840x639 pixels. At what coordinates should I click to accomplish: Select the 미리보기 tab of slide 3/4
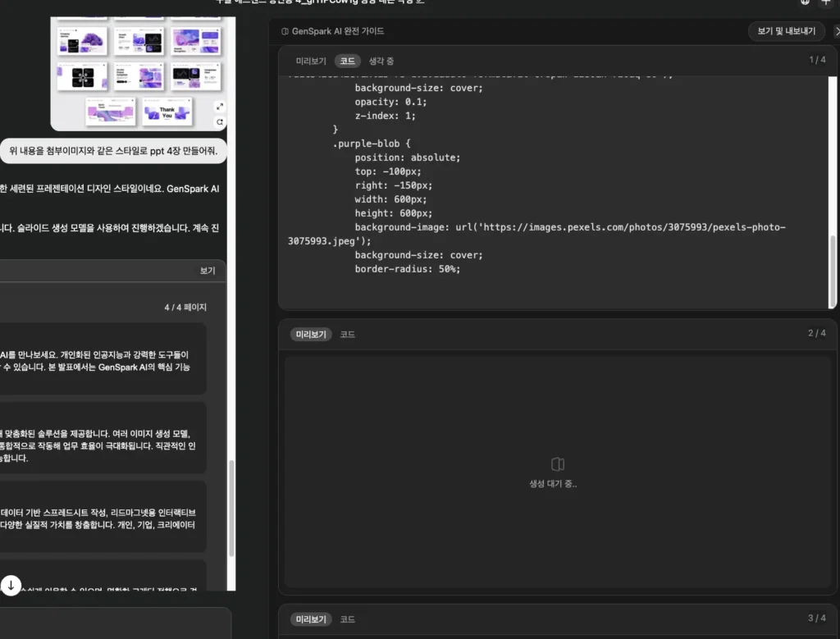point(311,619)
